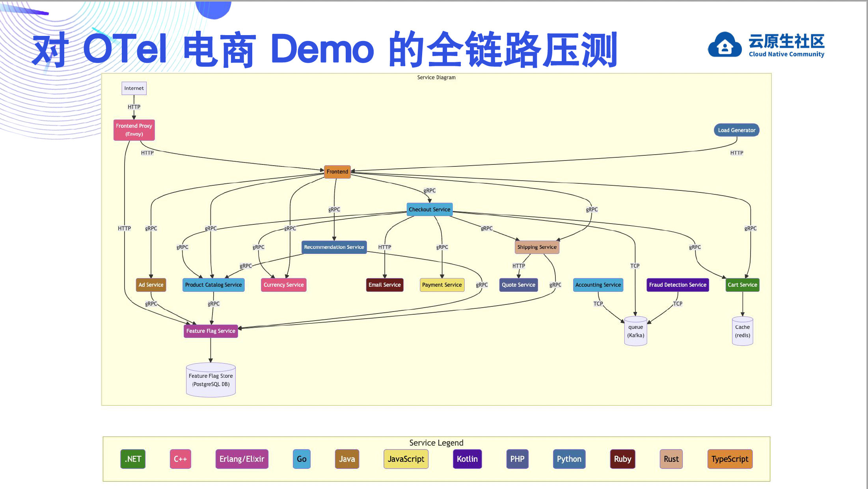Toggle the Python language legend badge

(568, 459)
